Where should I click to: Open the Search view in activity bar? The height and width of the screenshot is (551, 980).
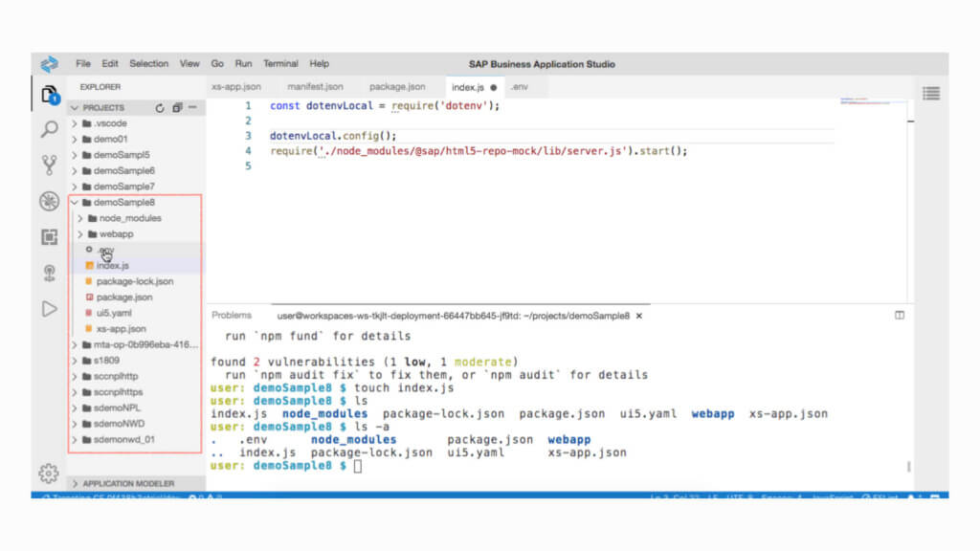click(x=49, y=129)
